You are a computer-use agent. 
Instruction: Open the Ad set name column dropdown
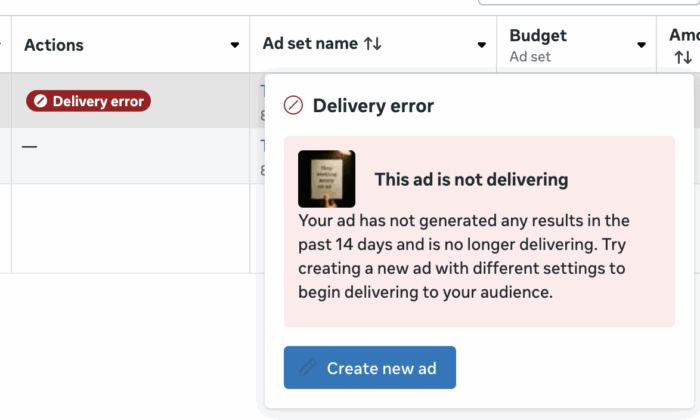point(482,45)
